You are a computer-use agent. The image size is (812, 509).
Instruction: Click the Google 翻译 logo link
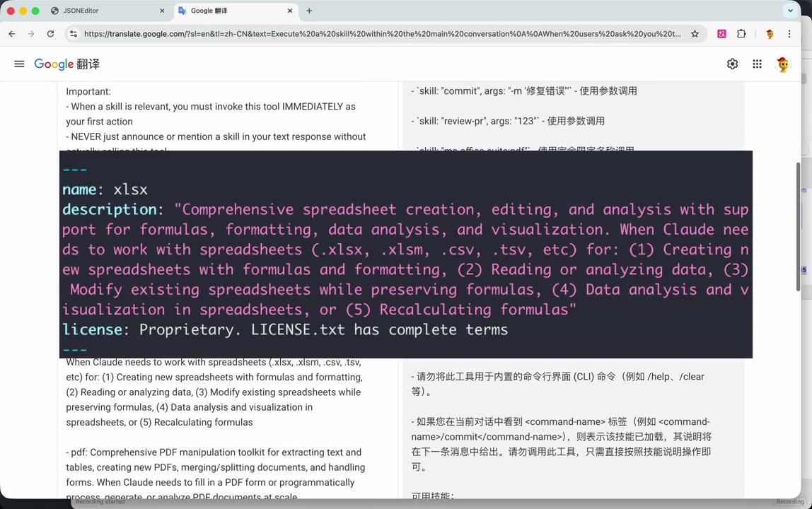(67, 64)
